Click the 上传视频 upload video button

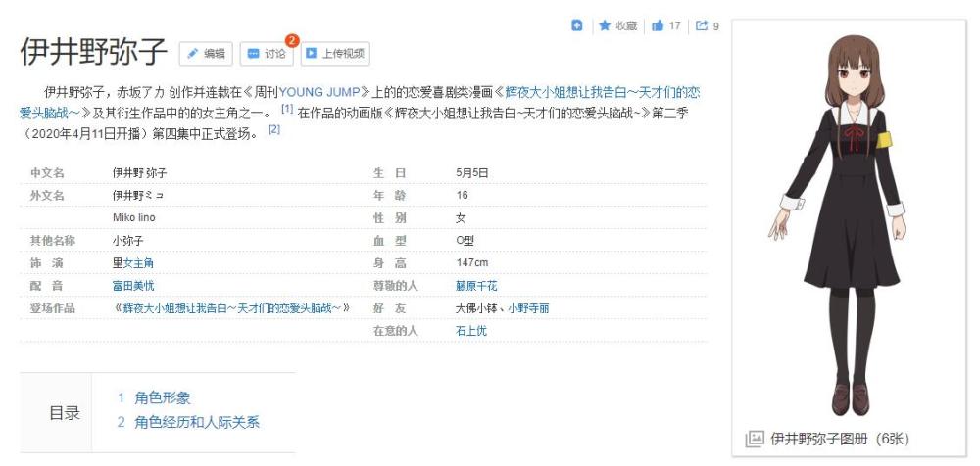335,54
